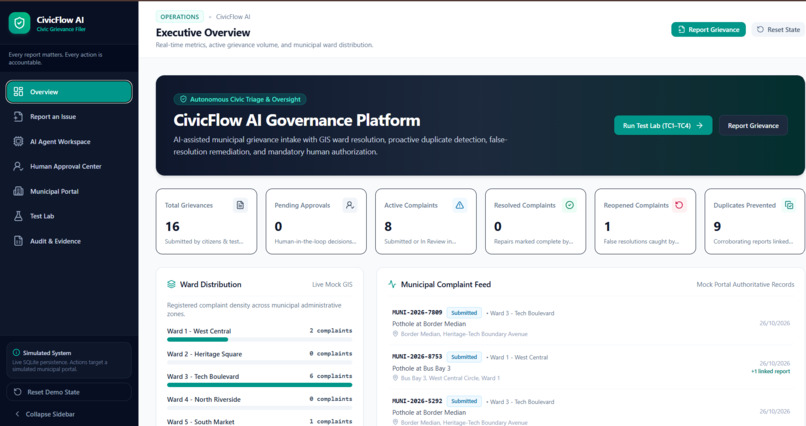
Task: Open Report an Issue page
Action: (69, 117)
